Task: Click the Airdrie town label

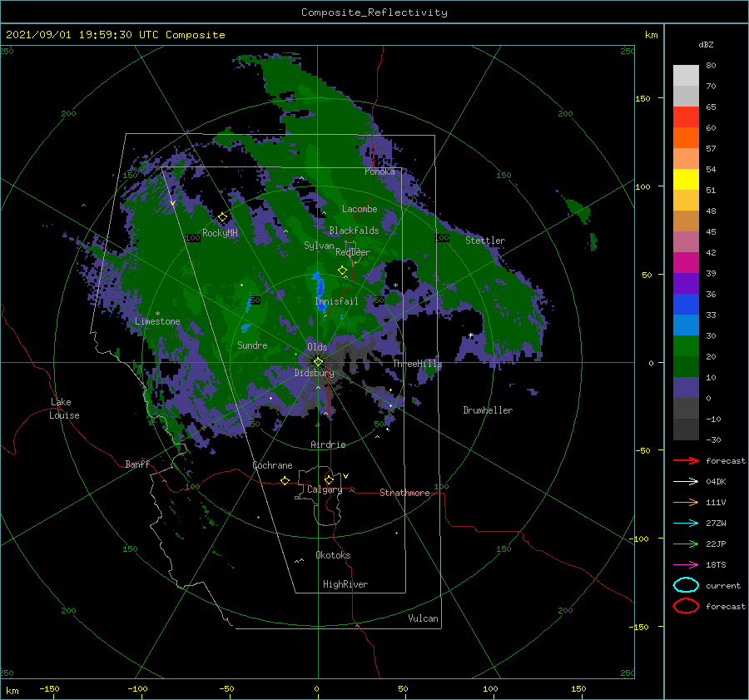Action: coord(328,444)
